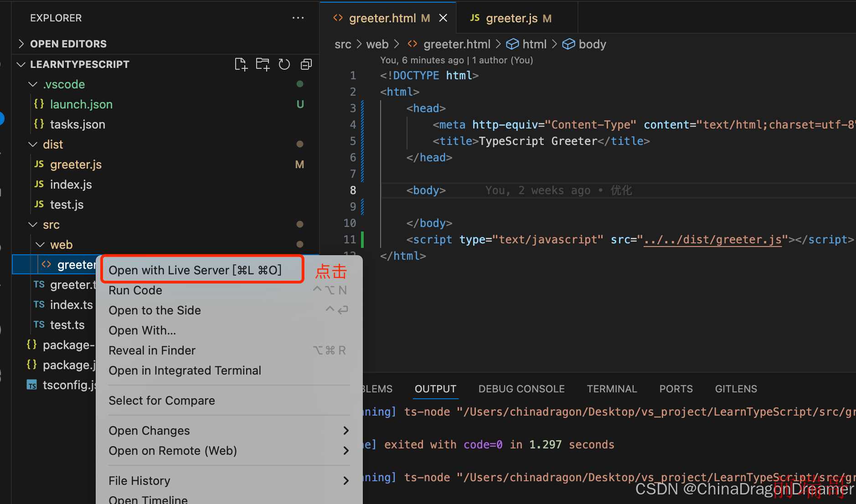
Task: Collapse all folders in Explorer
Action: coord(306,64)
